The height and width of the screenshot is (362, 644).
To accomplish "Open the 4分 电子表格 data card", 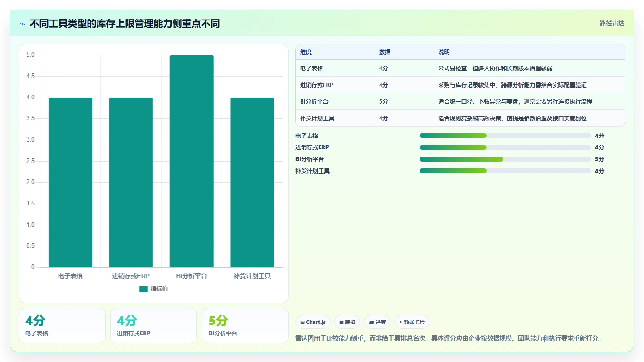I will pyautogui.click(x=62, y=325).
